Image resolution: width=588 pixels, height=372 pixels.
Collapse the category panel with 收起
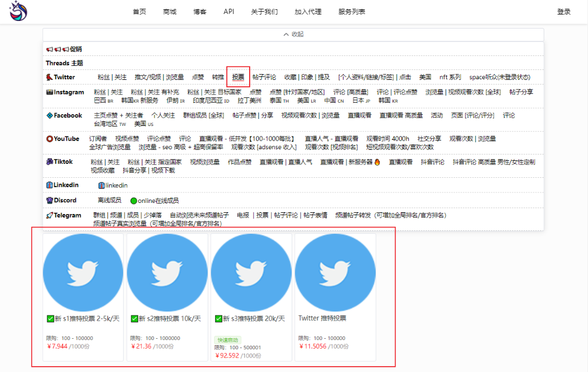293,34
